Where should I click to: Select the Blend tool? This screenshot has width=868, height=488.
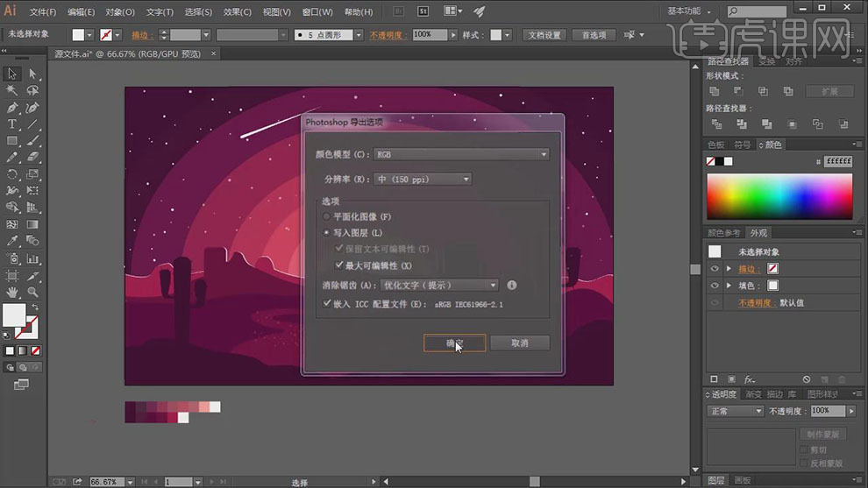32,241
